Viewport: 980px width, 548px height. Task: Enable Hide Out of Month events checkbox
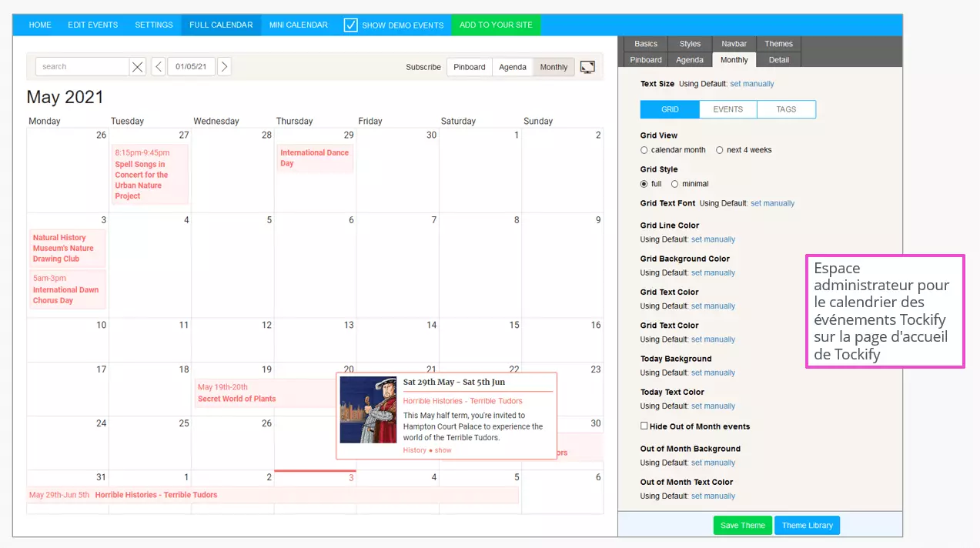pos(644,426)
